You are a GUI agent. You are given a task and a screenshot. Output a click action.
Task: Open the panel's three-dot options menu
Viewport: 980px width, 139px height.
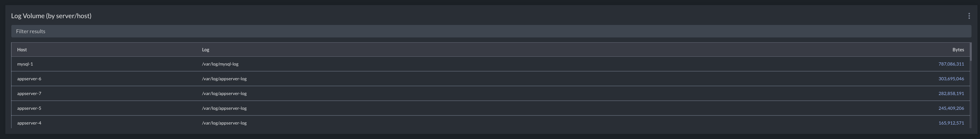point(969,16)
